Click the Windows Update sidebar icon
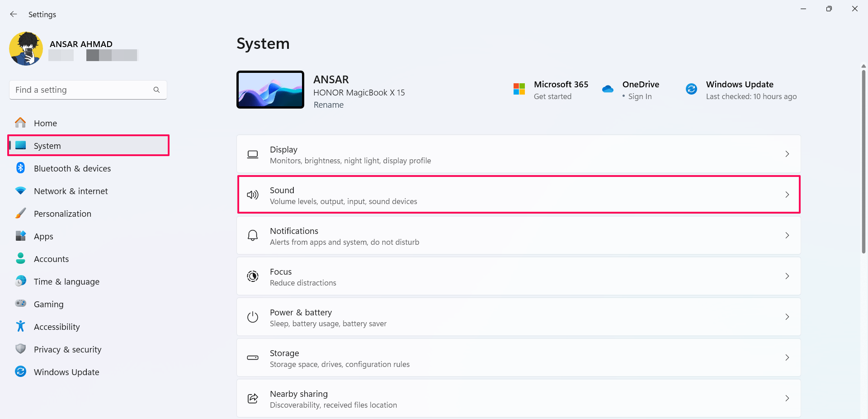868x419 pixels. pos(20,371)
